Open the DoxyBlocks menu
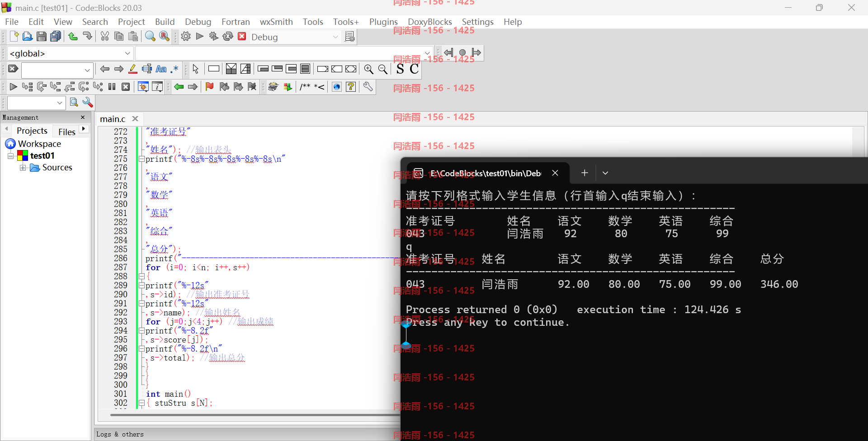 pos(429,22)
